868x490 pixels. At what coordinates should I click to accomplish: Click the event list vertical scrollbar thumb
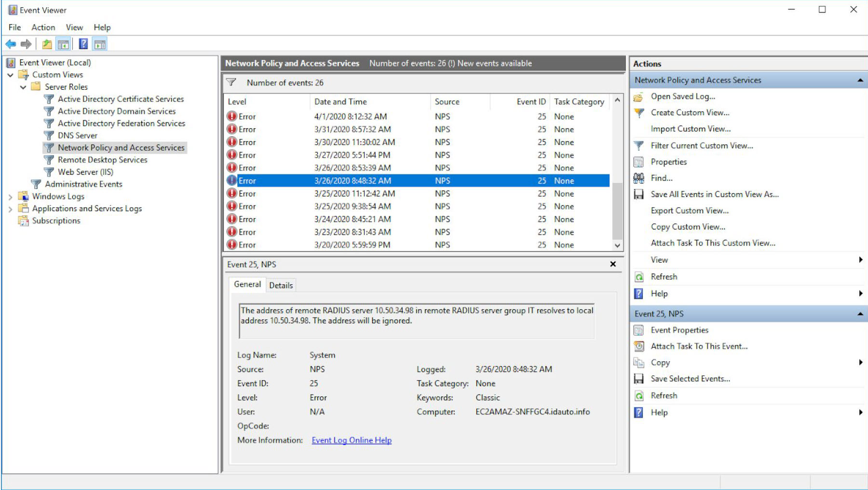click(x=617, y=211)
